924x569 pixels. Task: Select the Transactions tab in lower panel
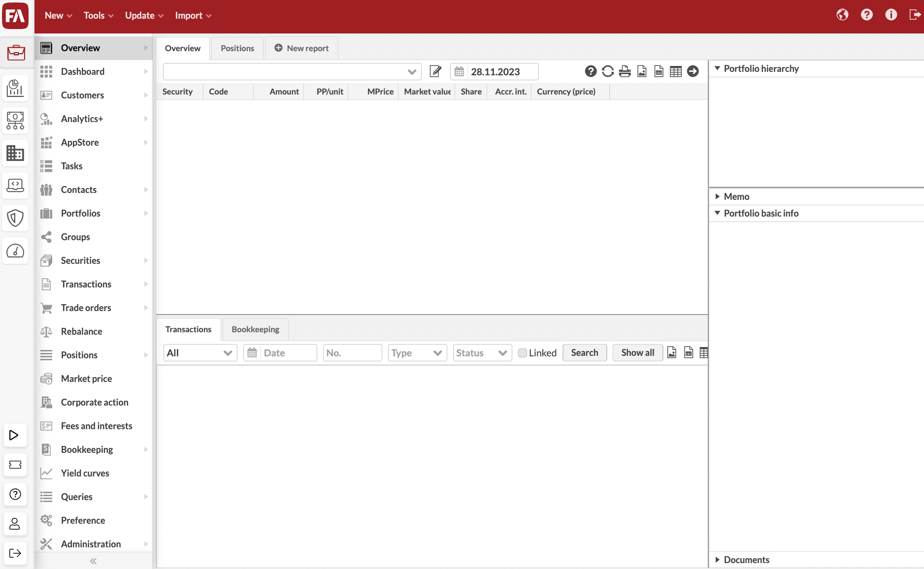coord(188,329)
